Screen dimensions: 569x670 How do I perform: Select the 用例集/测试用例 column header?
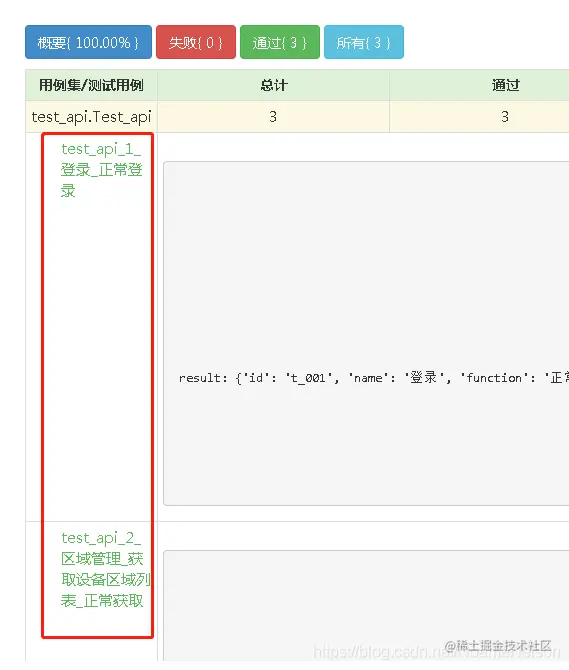pos(91,85)
